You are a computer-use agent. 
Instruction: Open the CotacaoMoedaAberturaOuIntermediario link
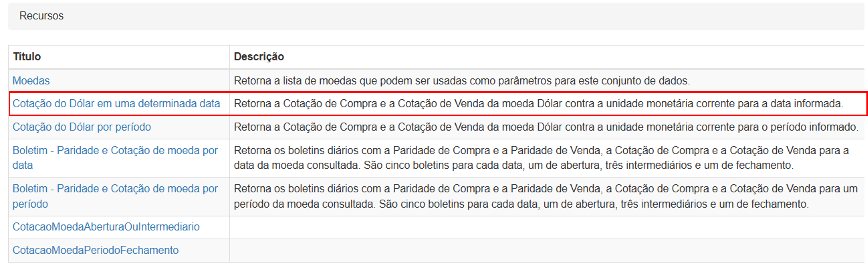(x=106, y=227)
